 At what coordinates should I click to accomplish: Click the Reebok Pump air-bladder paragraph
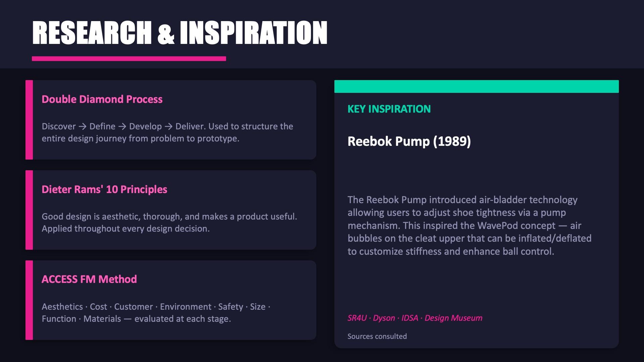470,226
